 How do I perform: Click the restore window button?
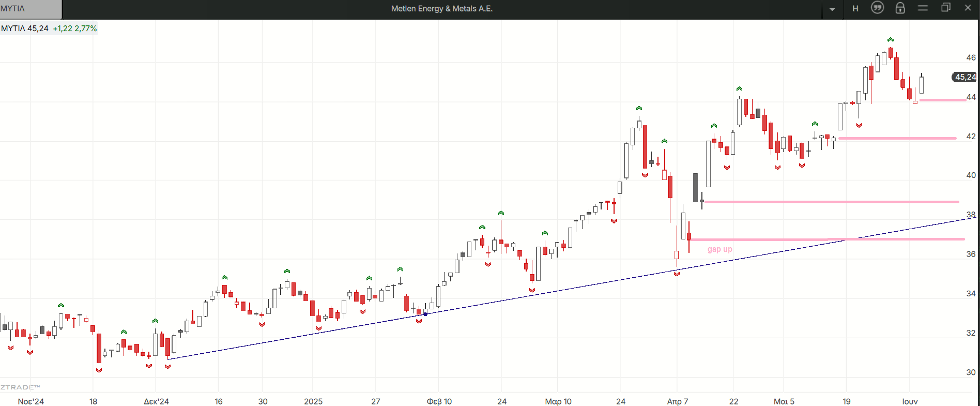(945, 8)
